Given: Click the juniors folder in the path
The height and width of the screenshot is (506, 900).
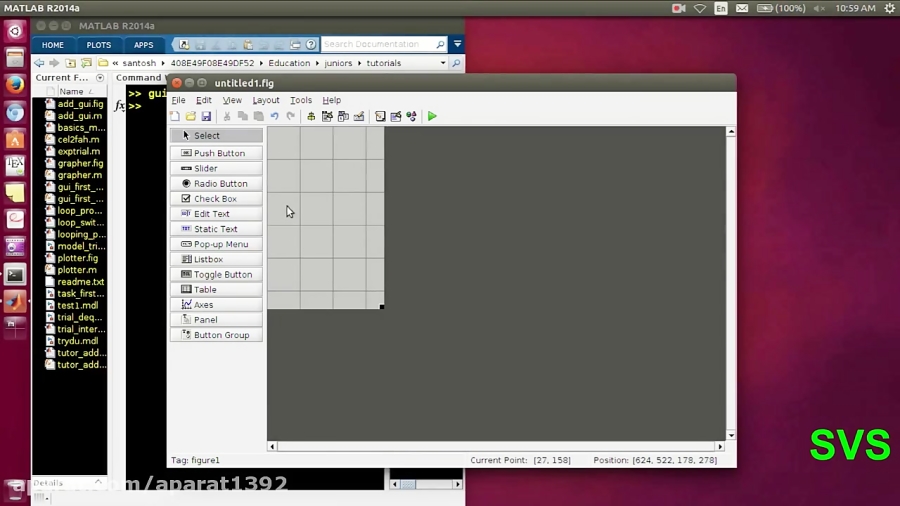Looking at the screenshot, I should [338, 63].
